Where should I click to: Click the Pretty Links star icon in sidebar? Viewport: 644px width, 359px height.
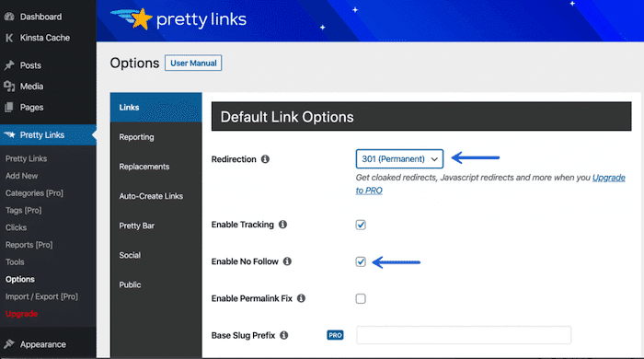click(9, 134)
